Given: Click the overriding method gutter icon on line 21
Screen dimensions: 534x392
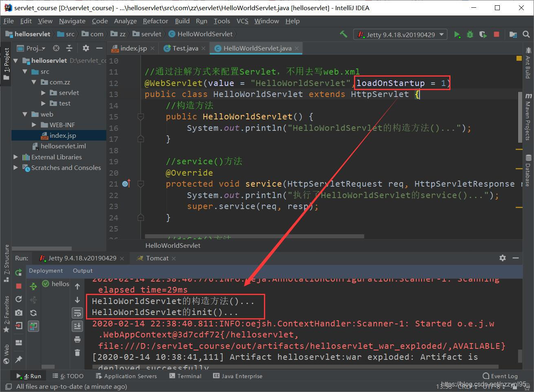Looking at the screenshot, I should pos(126,184).
